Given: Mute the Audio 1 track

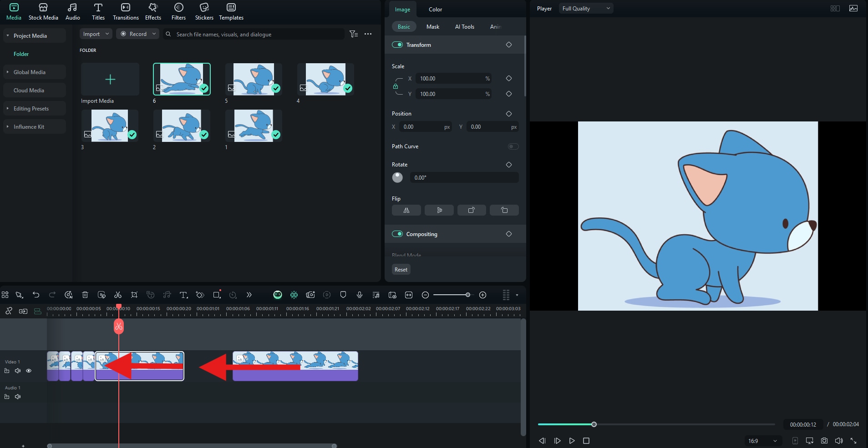Looking at the screenshot, I should click(18, 397).
